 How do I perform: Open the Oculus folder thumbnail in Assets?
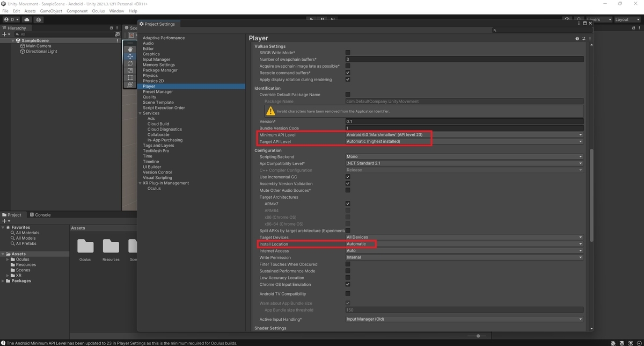tap(85, 246)
